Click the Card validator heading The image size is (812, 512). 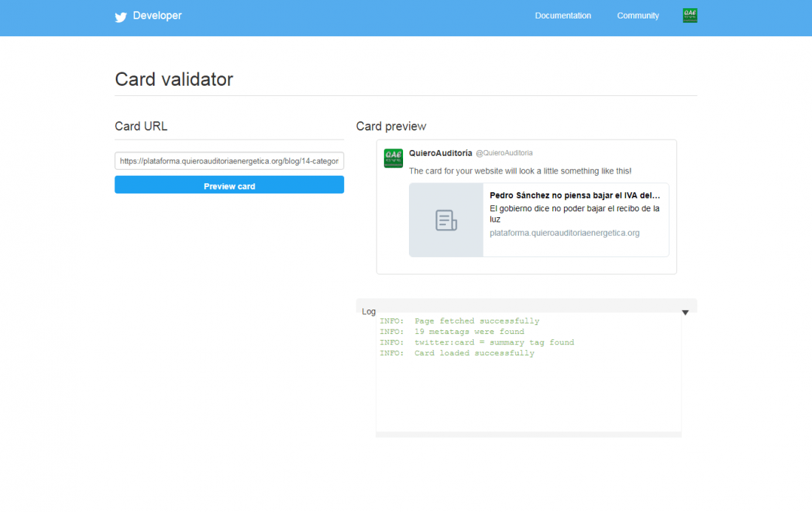[x=174, y=79]
